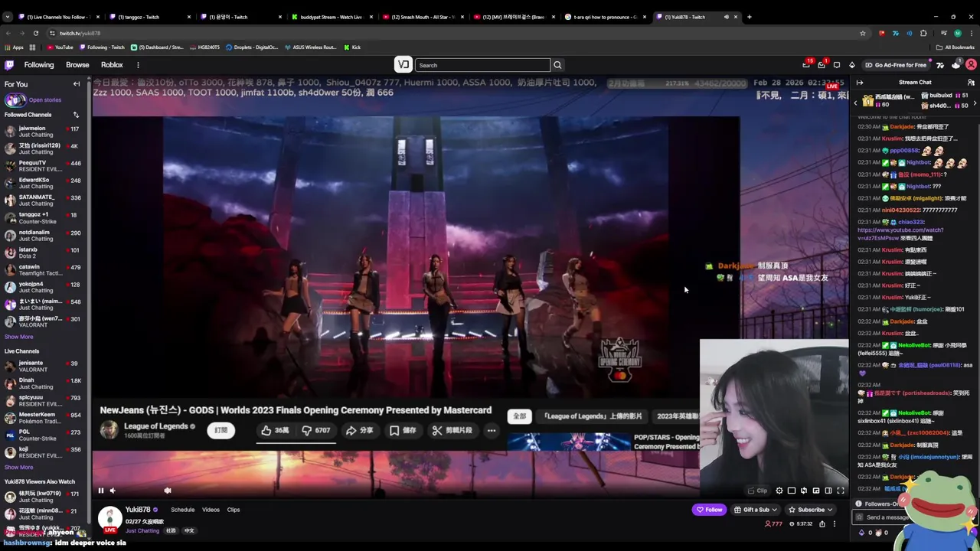Image resolution: width=980 pixels, height=551 pixels.
Task: Open the YouTube link in chat
Action: [x=900, y=233]
